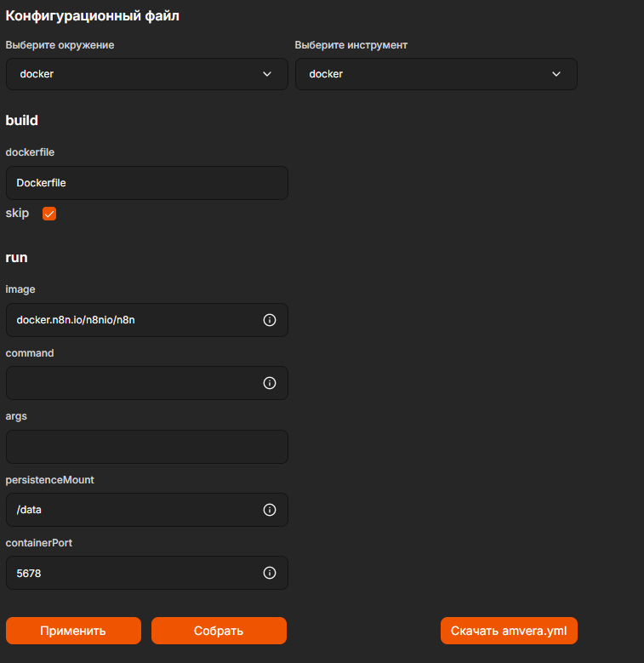Open info icon for containerPort field
Screen dimensions: 644x663
[270, 573]
